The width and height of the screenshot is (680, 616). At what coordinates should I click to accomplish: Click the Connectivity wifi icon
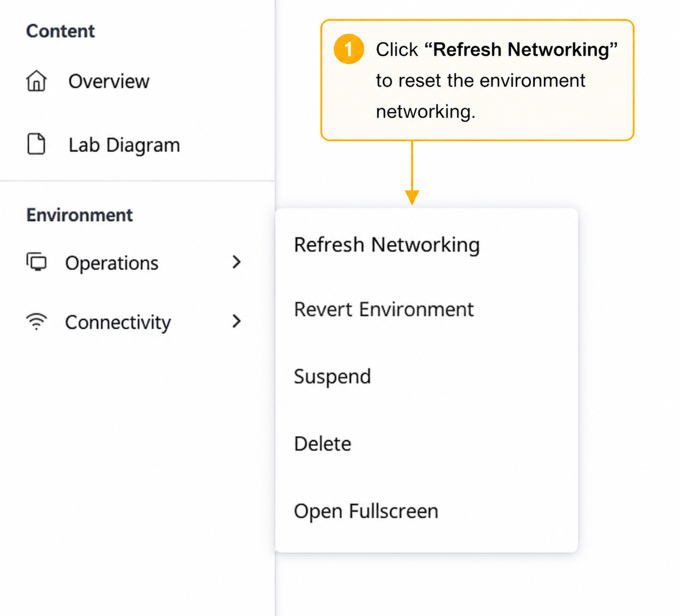36,321
